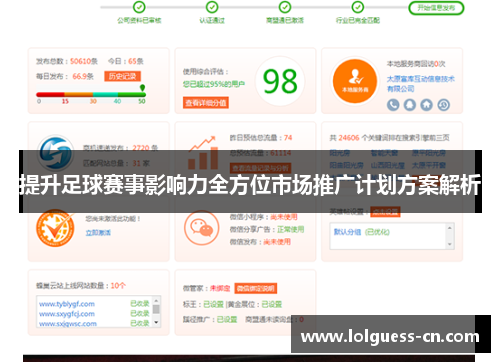This screenshot has width=500, height=362.
Task: Open the 查看详细分值 score details button
Action: pos(206,103)
